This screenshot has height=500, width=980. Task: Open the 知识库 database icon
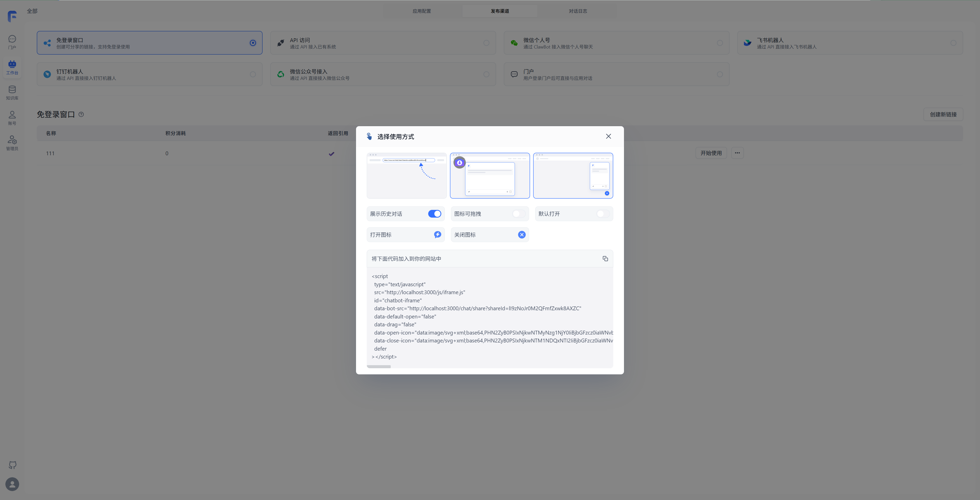(x=12, y=89)
